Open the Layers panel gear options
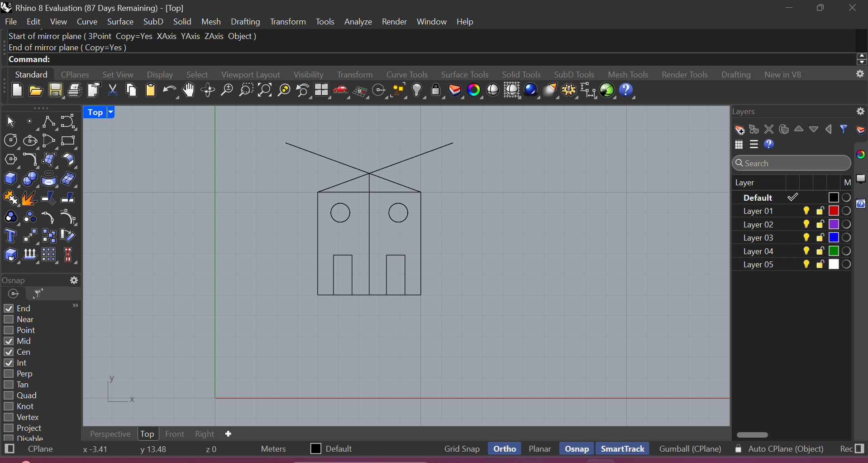868x463 pixels. pyautogui.click(x=860, y=111)
